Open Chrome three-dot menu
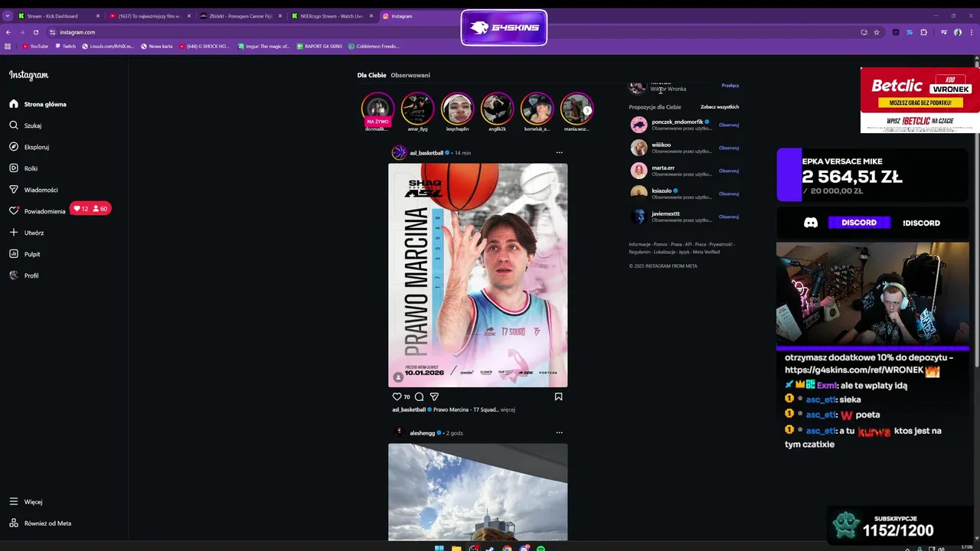 tap(970, 32)
